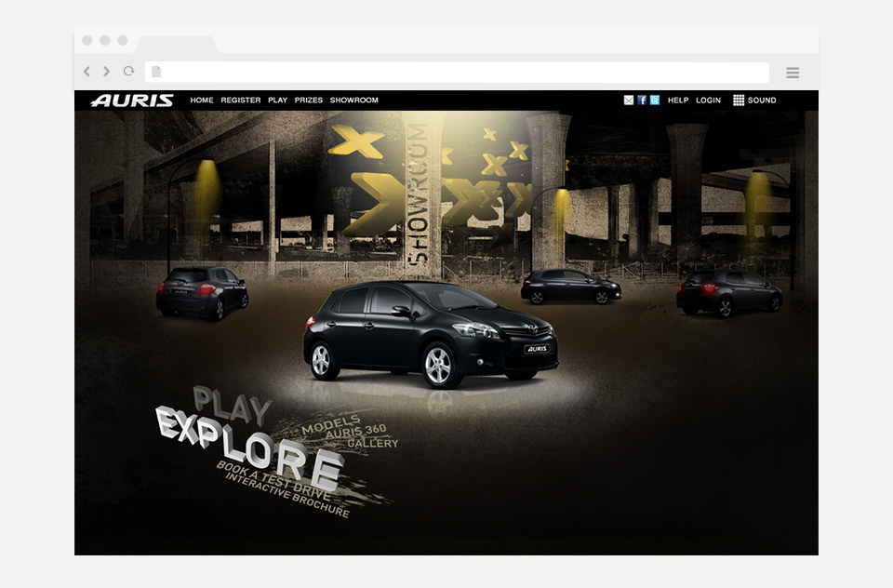Open the Models link
893x588 pixels.
331,424
